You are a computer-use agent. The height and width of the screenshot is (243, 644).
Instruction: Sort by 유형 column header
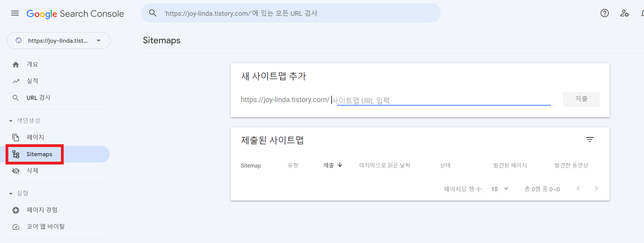(x=293, y=165)
